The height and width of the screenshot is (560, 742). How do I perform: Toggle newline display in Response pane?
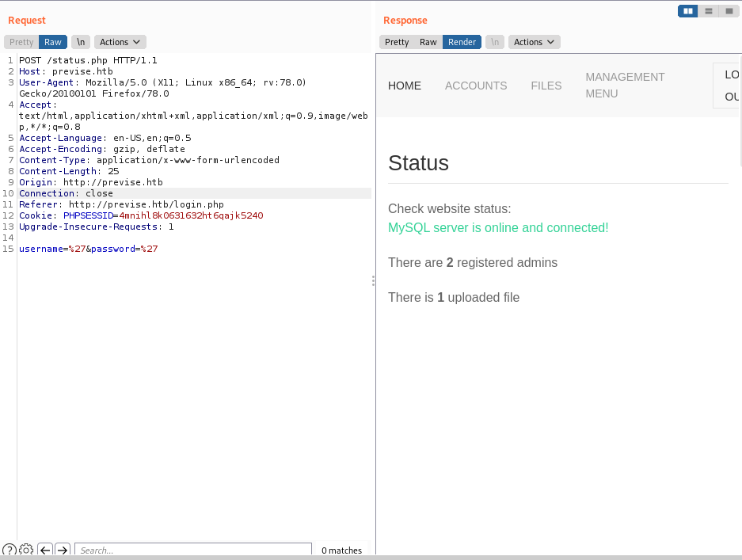point(495,42)
